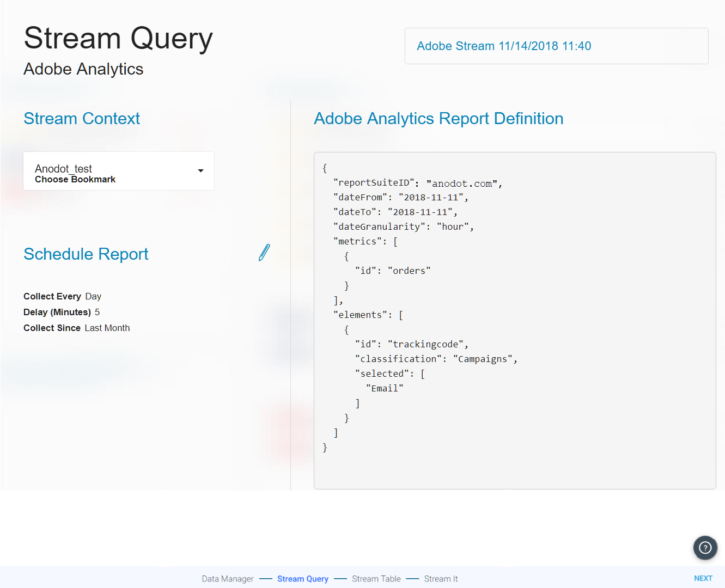Open the help question mark button
Image resolution: width=725 pixels, height=588 pixels.
click(x=705, y=547)
